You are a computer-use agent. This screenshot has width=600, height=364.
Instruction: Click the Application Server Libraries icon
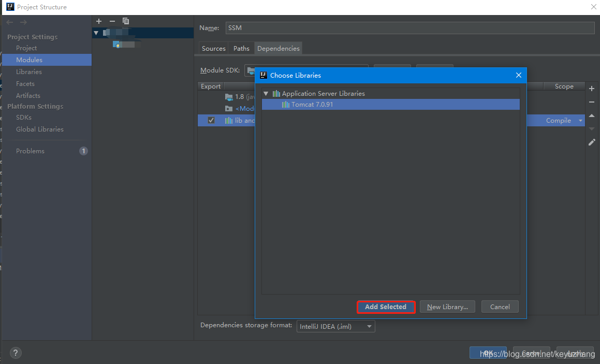pos(276,93)
